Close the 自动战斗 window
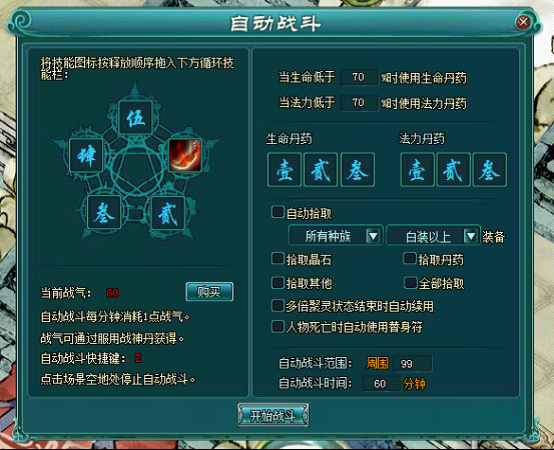This screenshot has height=450, width=554. [523, 22]
